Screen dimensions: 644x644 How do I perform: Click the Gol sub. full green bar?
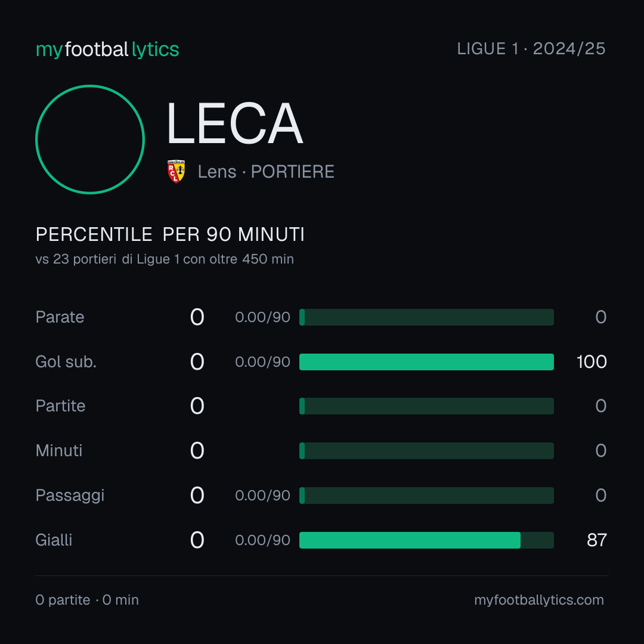click(x=426, y=362)
